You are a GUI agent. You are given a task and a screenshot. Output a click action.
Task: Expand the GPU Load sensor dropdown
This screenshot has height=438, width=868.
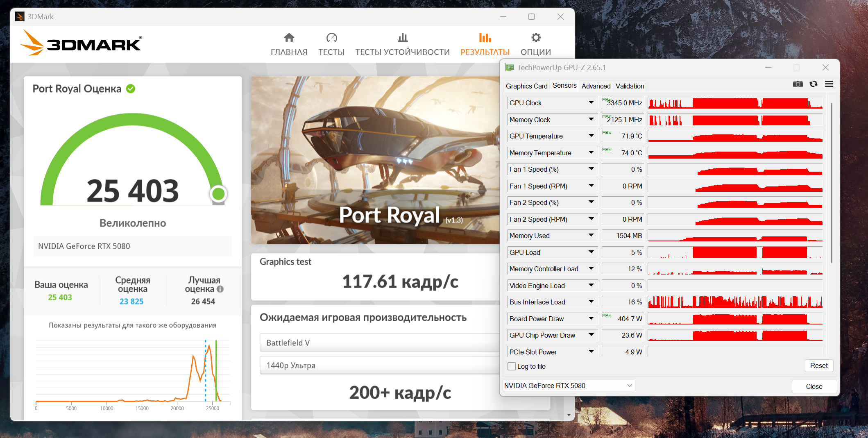[x=591, y=252]
